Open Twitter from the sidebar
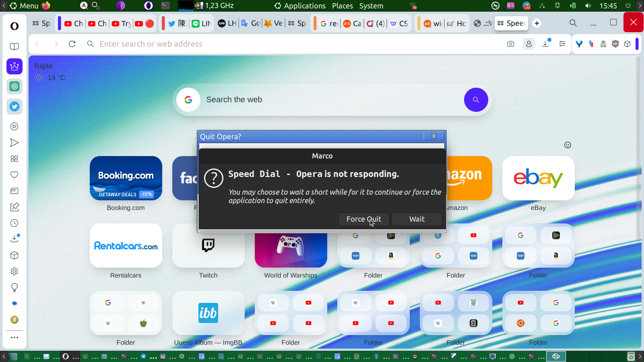The image size is (644, 362). [x=14, y=107]
